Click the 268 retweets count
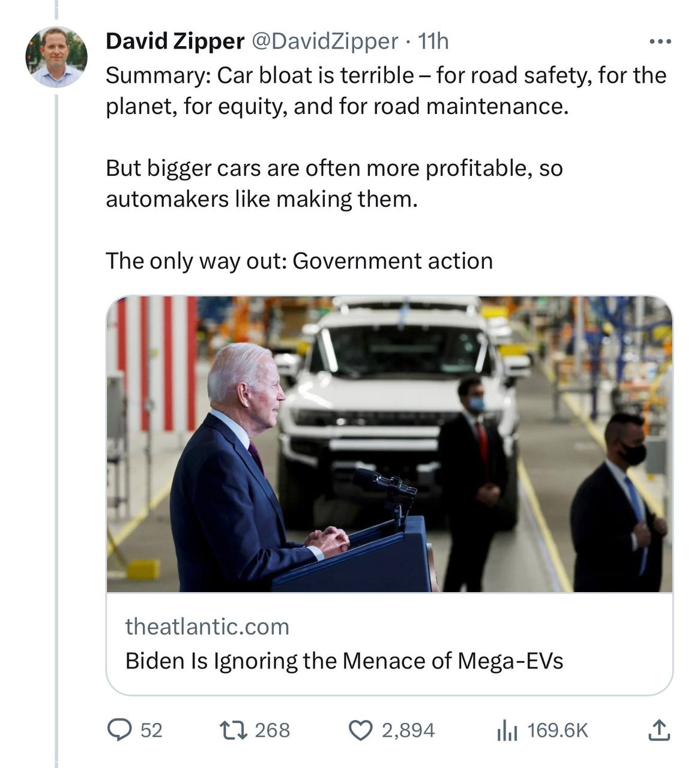Viewport: 700px width, 768px height. point(272,730)
